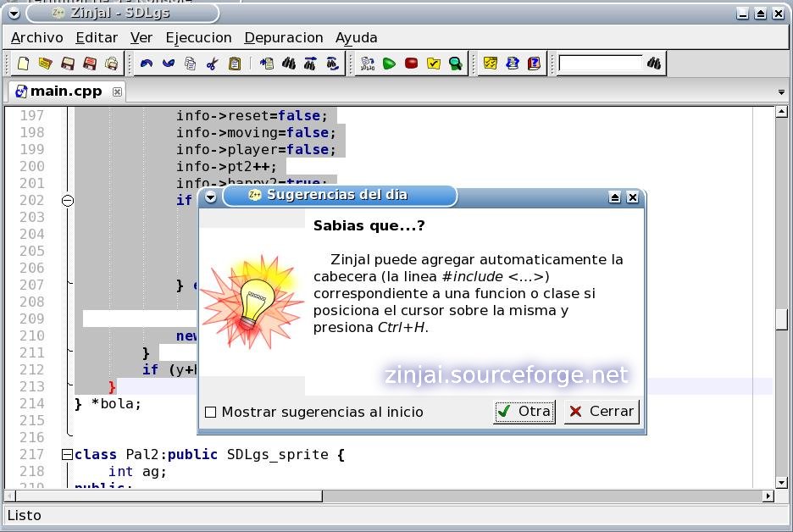The height and width of the screenshot is (532, 793).
Task: Save the file with the brown floppy disk icon
Action: pos(68,64)
